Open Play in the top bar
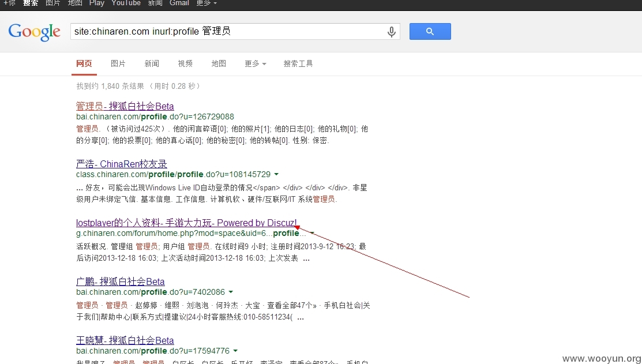The height and width of the screenshot is (364, 642). 97,3
